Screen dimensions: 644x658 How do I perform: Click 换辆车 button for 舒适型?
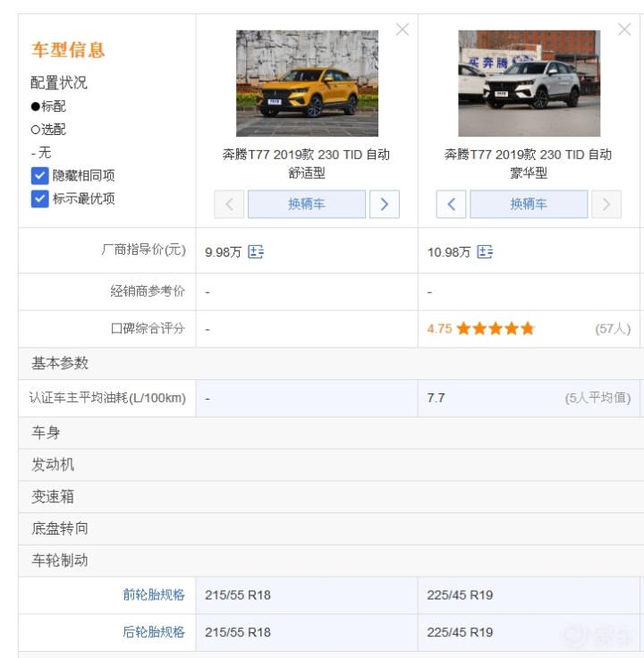307,205
